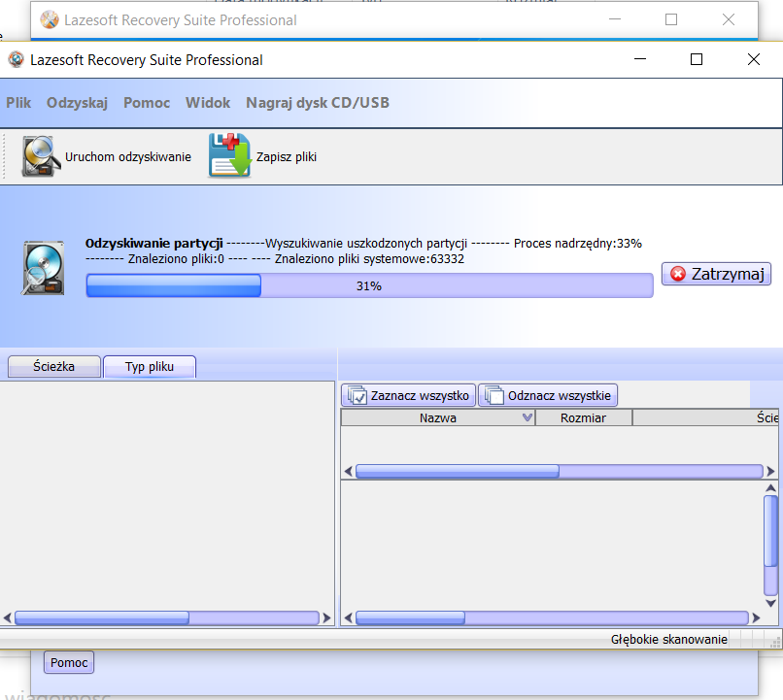Open the Widok menu
The image size is (783, 700).
pyautogui.click(x=208, y=103)
